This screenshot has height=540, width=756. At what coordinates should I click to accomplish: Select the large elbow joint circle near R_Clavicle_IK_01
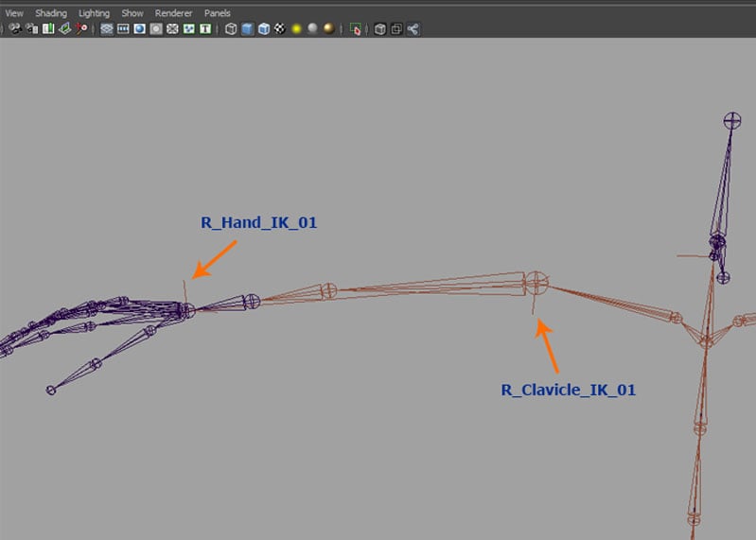coord(536,283)
